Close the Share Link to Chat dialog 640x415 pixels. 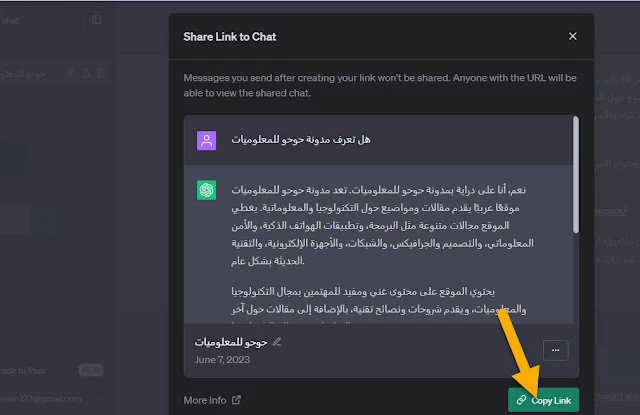click(572, 36)
